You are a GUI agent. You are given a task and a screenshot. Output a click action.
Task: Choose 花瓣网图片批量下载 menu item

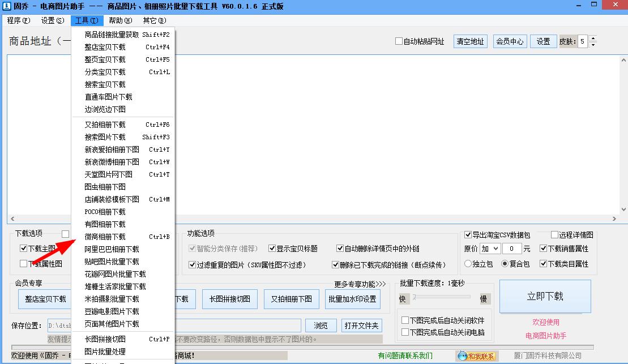123,274
